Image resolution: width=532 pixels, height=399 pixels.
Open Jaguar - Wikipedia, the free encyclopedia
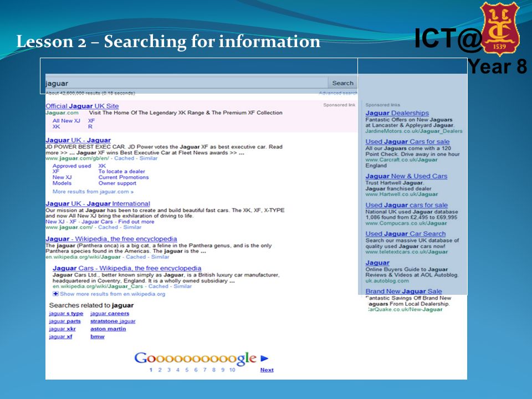[x=111, y=239]
